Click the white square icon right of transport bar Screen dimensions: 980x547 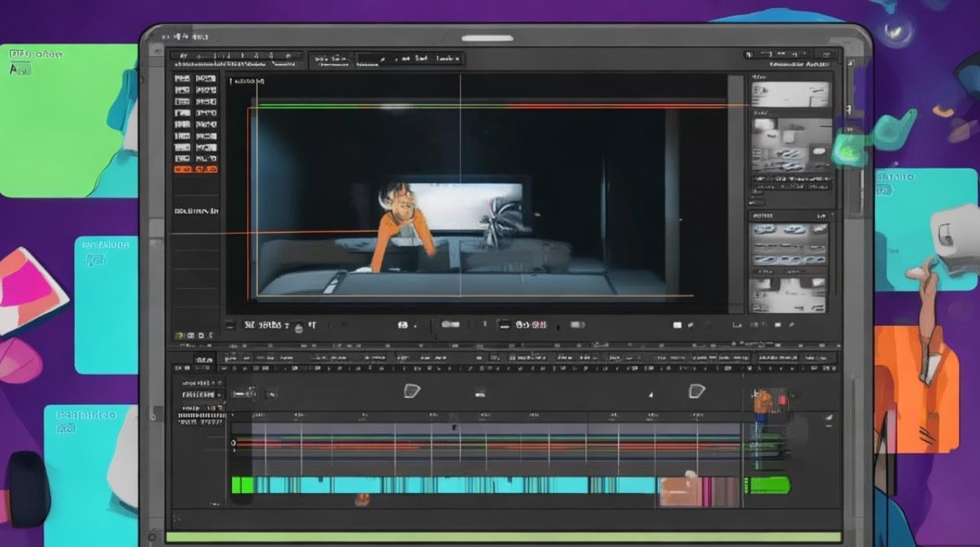click(x=677, y=325)
